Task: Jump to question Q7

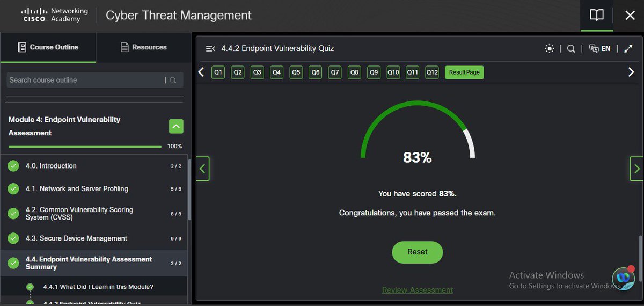Action: click(335, 72)
